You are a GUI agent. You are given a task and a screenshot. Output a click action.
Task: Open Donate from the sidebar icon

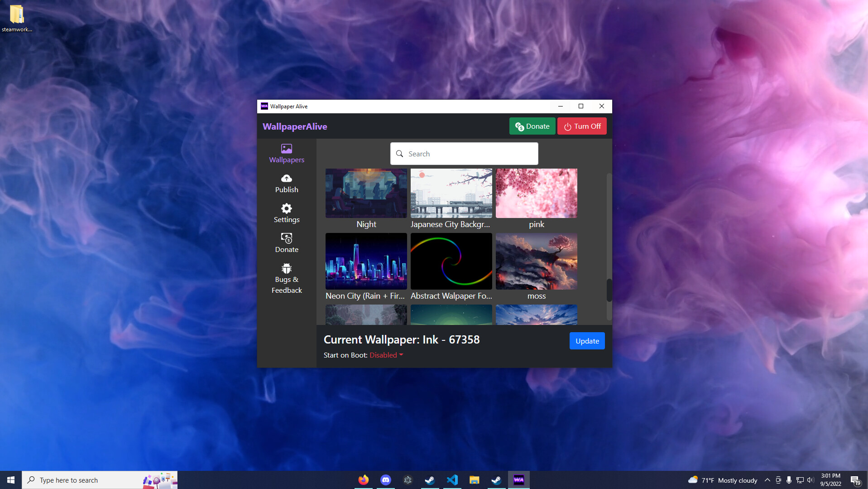(x=286, y=238)
